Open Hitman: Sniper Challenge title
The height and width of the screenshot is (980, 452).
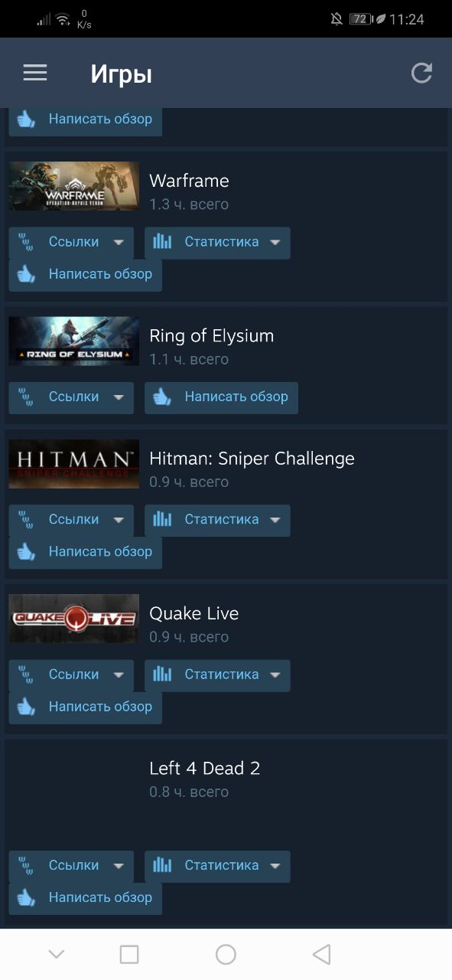(252, 459)
